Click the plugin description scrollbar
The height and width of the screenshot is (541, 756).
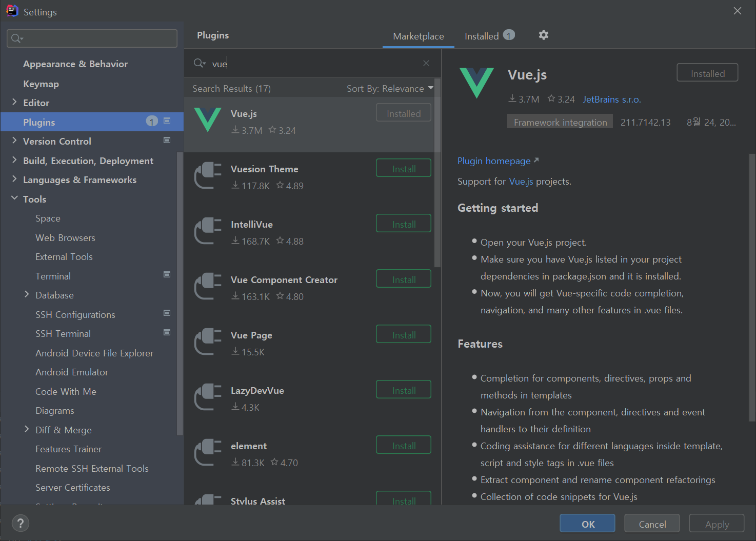(x=752, y=287)
